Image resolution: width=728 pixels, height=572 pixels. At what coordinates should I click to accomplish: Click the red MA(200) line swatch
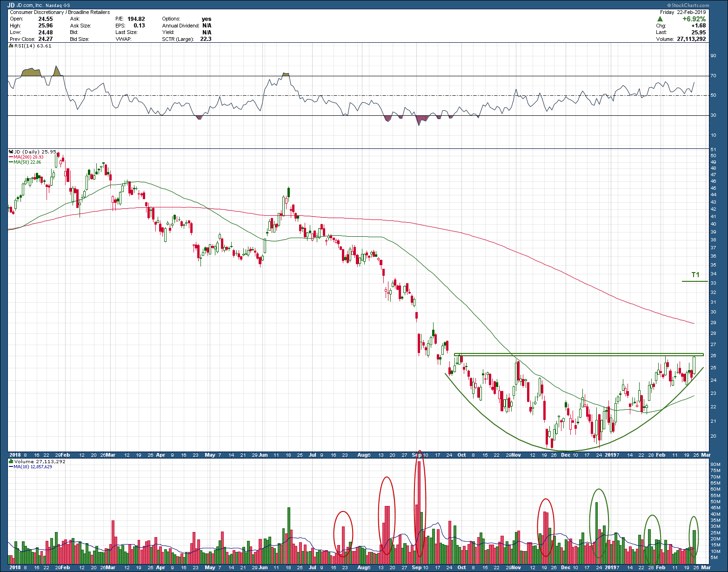coord(11,157)
